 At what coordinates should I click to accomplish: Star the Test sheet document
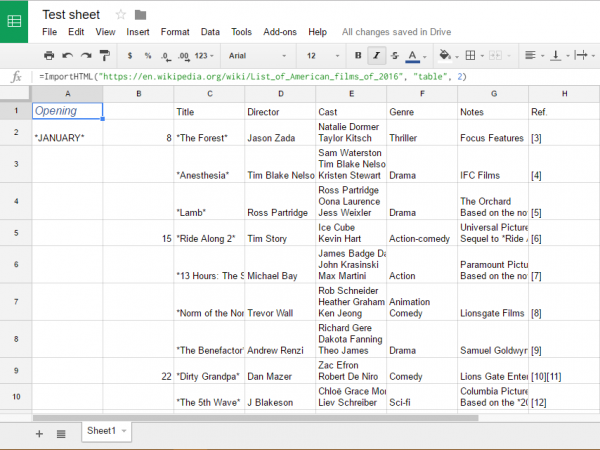pos(121,15)
